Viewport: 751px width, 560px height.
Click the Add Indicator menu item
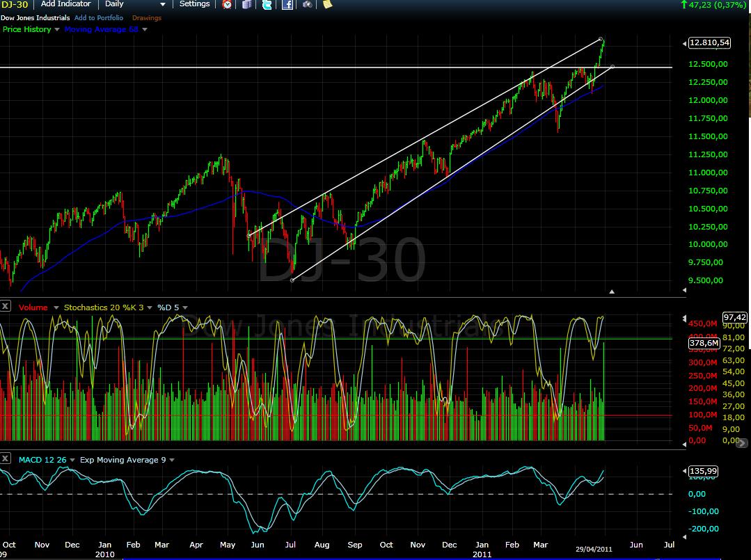65,4
